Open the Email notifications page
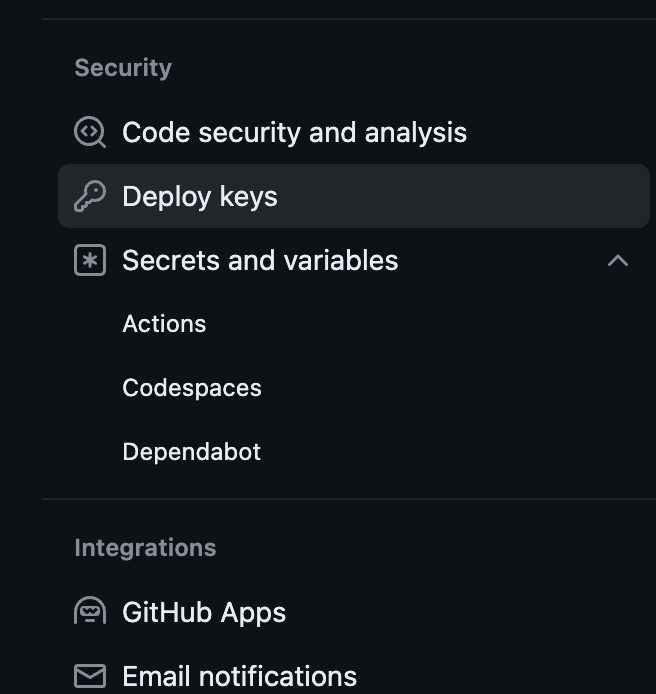The height and width of the screenshot is (694, 656). tap(239, 676)
